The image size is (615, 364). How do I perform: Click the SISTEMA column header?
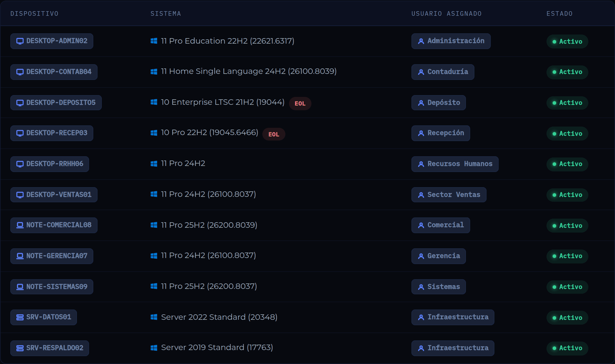tap(166, 14)
